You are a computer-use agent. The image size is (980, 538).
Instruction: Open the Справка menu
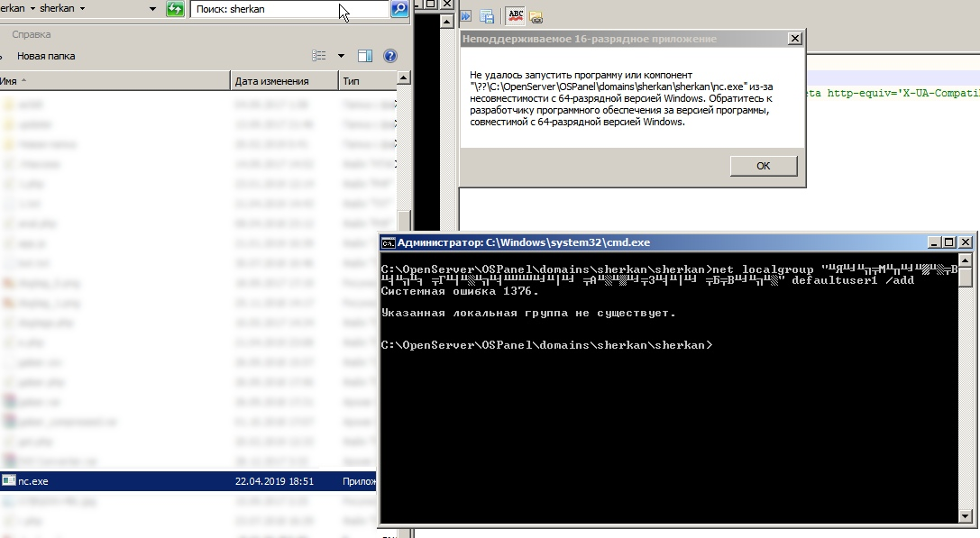31,34
